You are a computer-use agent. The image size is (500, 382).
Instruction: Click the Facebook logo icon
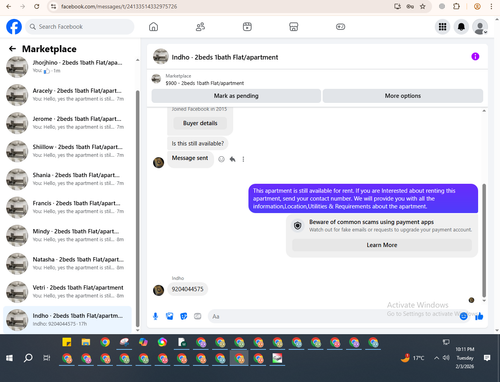14,27
